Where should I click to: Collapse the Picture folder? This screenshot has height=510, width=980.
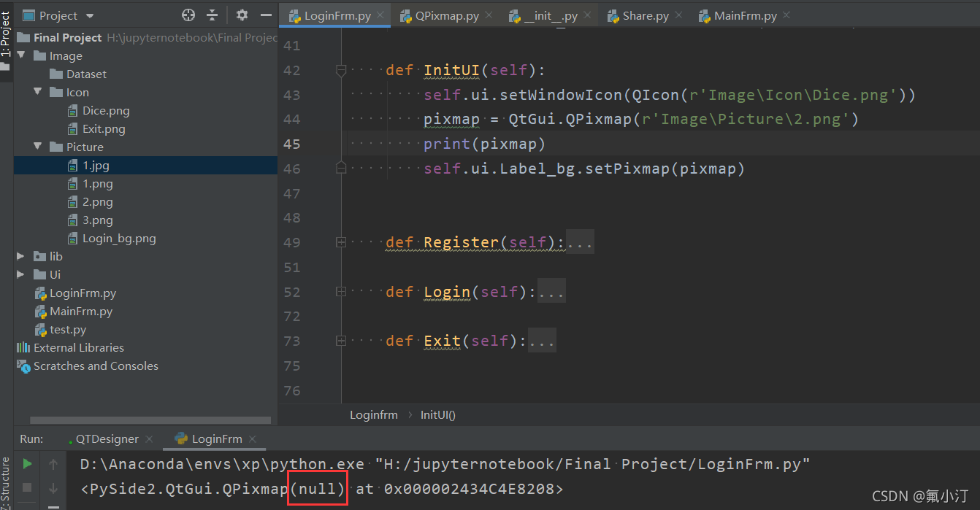(38, 147)
